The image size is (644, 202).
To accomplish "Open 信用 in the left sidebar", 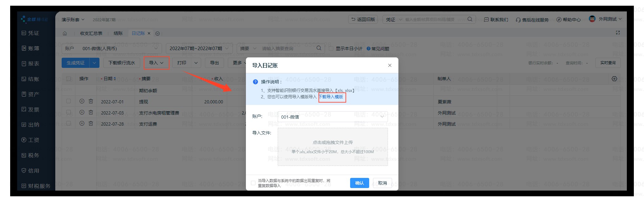I will (31, 171).
